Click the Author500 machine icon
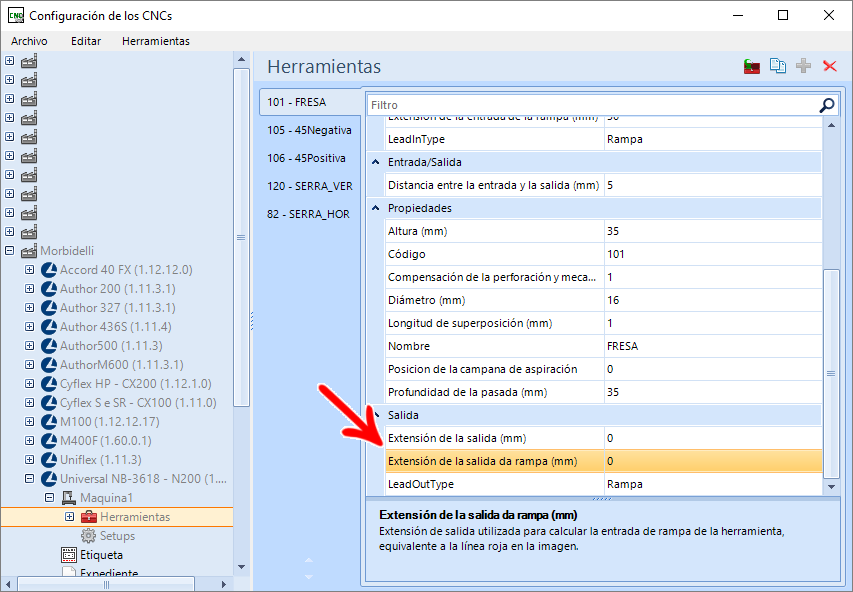This screenshot has height=592, width=853. [49, 346]
